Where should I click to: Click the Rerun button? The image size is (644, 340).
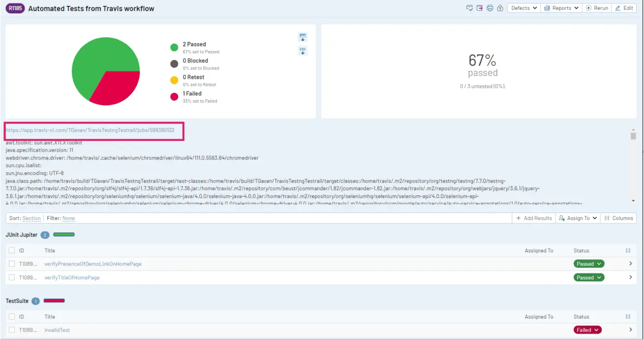tap(597, 8)
